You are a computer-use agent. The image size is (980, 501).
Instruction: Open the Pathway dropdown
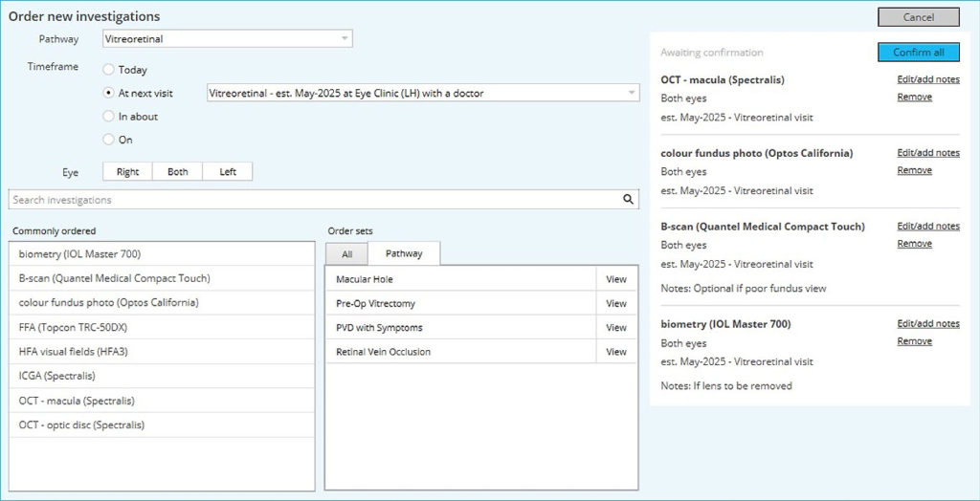pos(228,39)
